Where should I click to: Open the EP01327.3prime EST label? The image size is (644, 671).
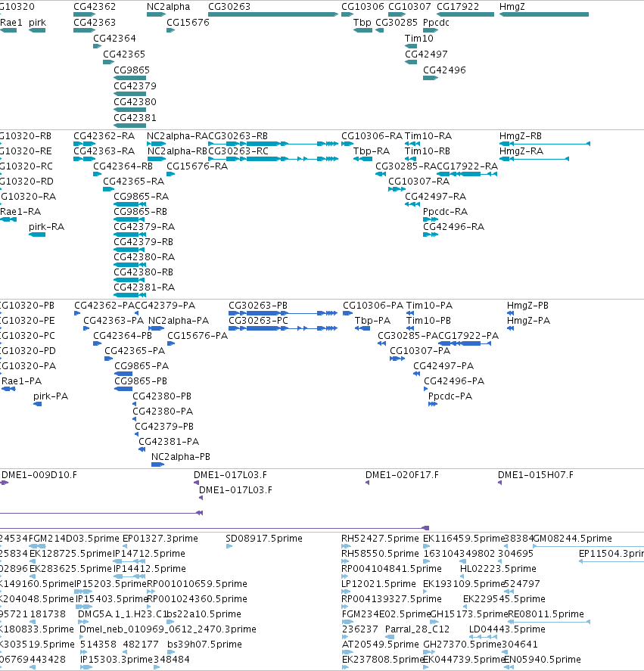(x=160, y=539)
